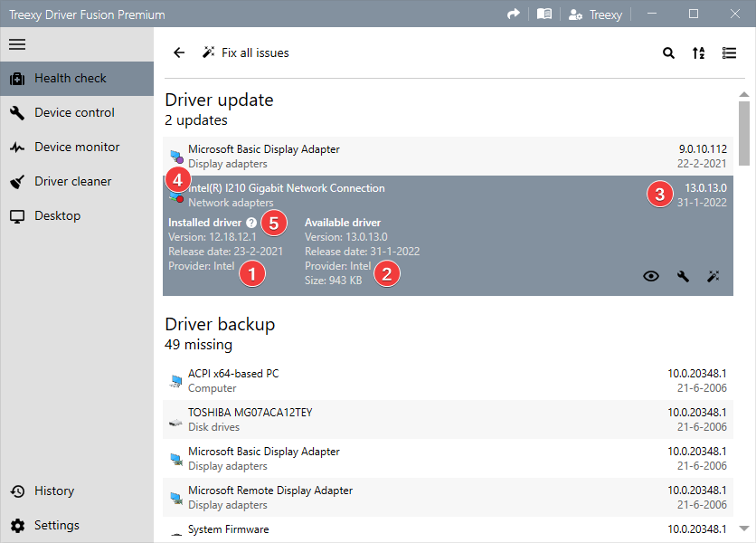The height and width of the screenshot is (543, 756).
Task: Click the back arrow icon
Action: [179, 52]
